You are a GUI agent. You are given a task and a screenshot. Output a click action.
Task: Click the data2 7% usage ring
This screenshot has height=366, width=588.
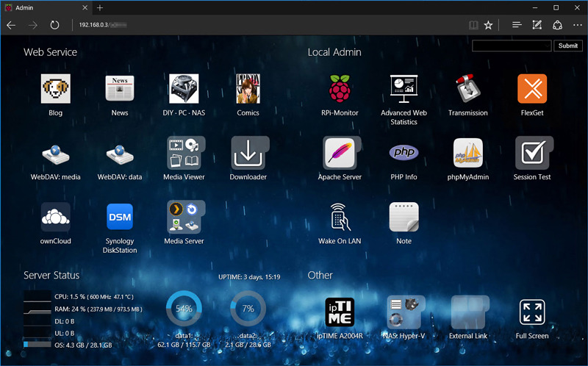point(248,309)
